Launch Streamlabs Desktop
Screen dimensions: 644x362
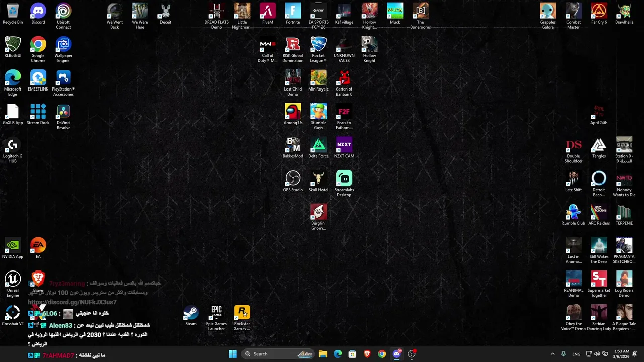point(344,184)
